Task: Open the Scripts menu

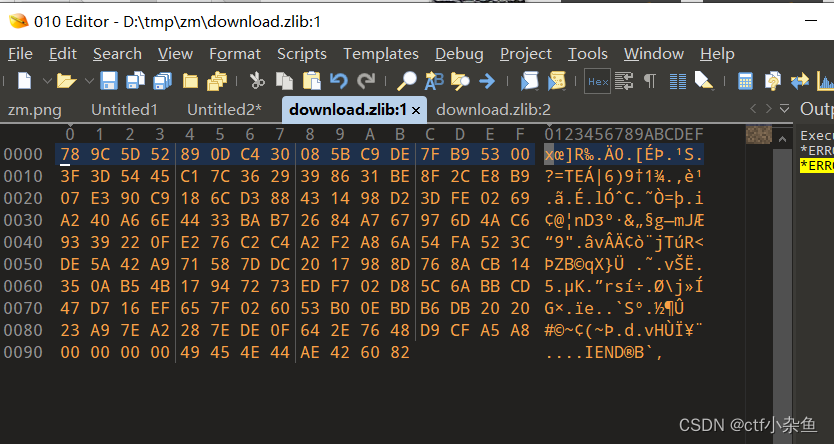Action: (x=302, y=54)
